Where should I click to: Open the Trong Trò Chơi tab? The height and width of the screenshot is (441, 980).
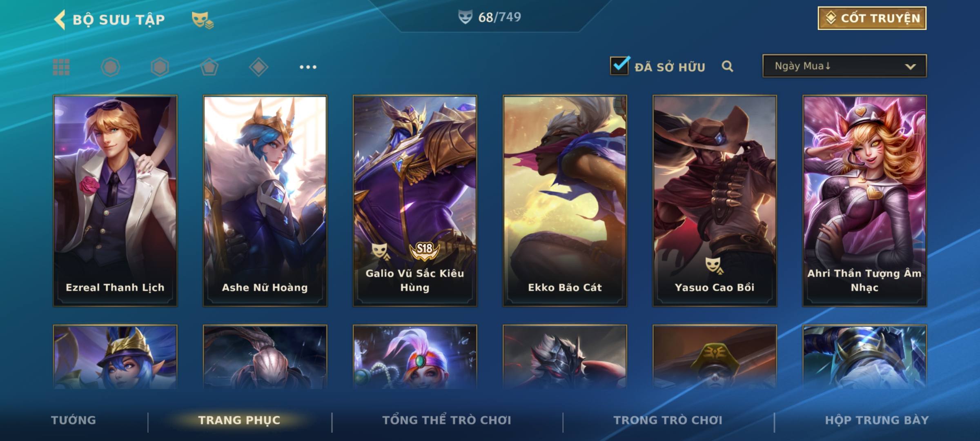[x=668, y=420]
